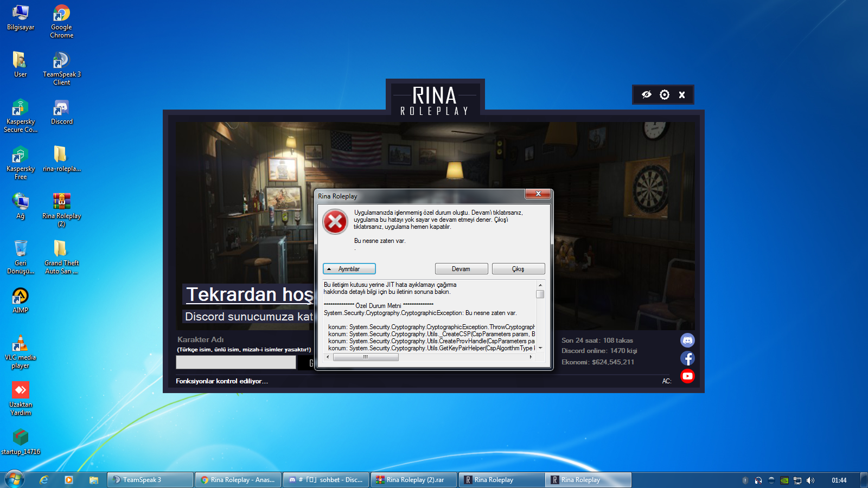Select the startup_14716 desktop icon
The image size is (868, 488).
tap(21, 442)
